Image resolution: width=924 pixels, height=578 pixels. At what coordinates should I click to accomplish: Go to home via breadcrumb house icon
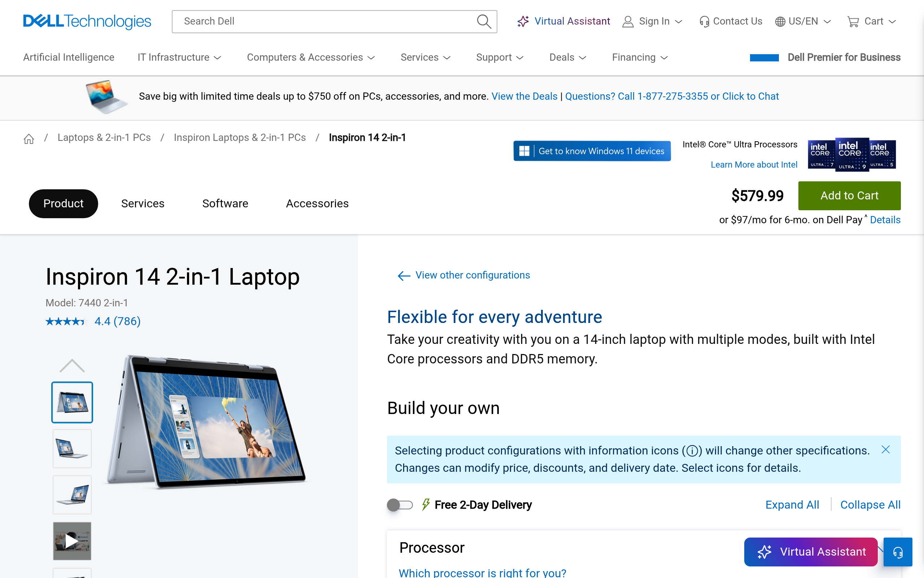point(29,138)
